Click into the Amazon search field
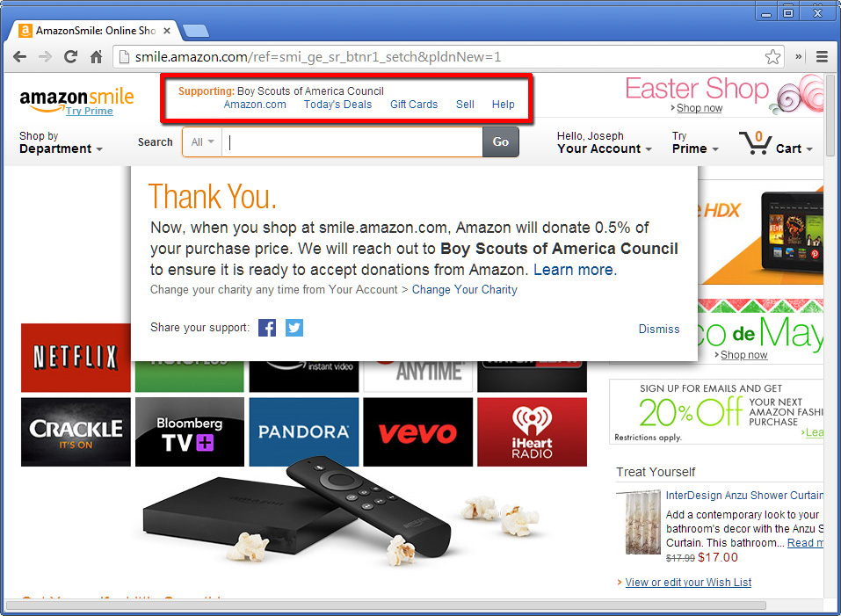Viewport: 841px width, 616px height. (352, 142)
